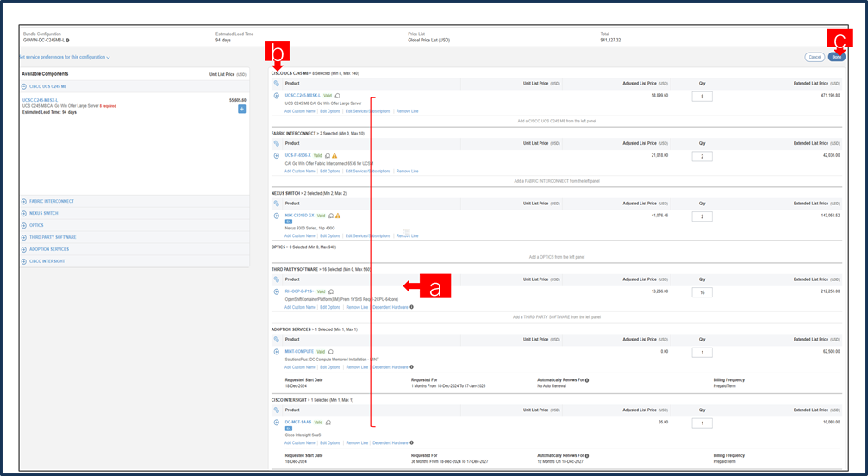Expand the OPTICS component group

tap(24, 225)
